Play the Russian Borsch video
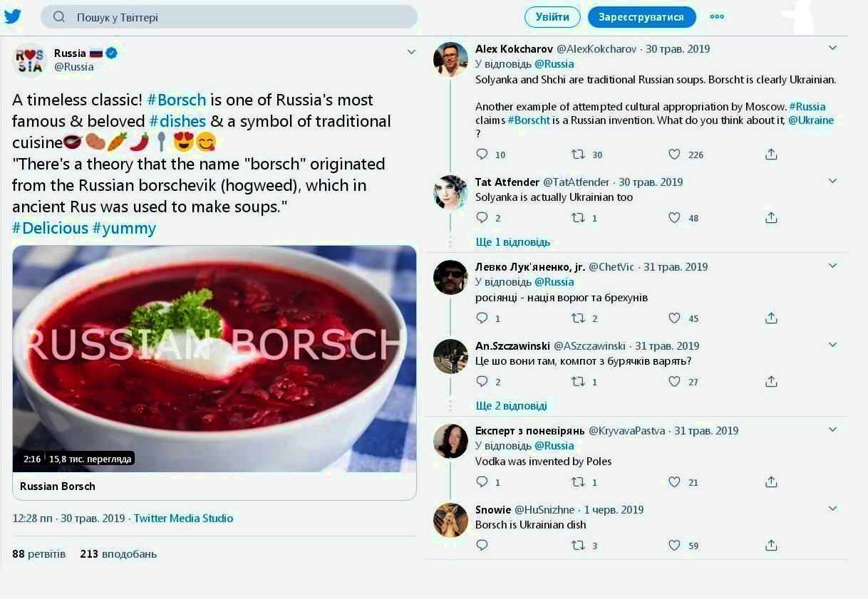Screen dimensions: 868x599 tap(215, 359)
